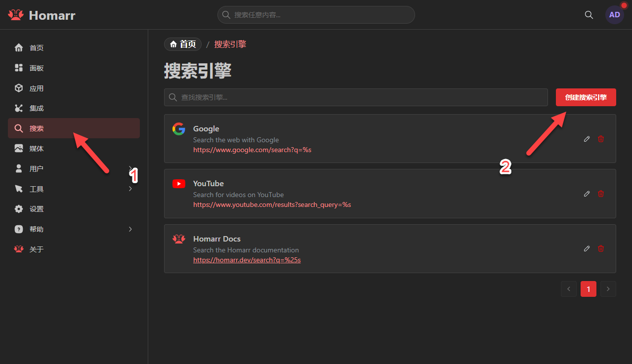Open 设置 in the sidebar
This screenshot has width=632, height=364.
[x=74, y=209]
